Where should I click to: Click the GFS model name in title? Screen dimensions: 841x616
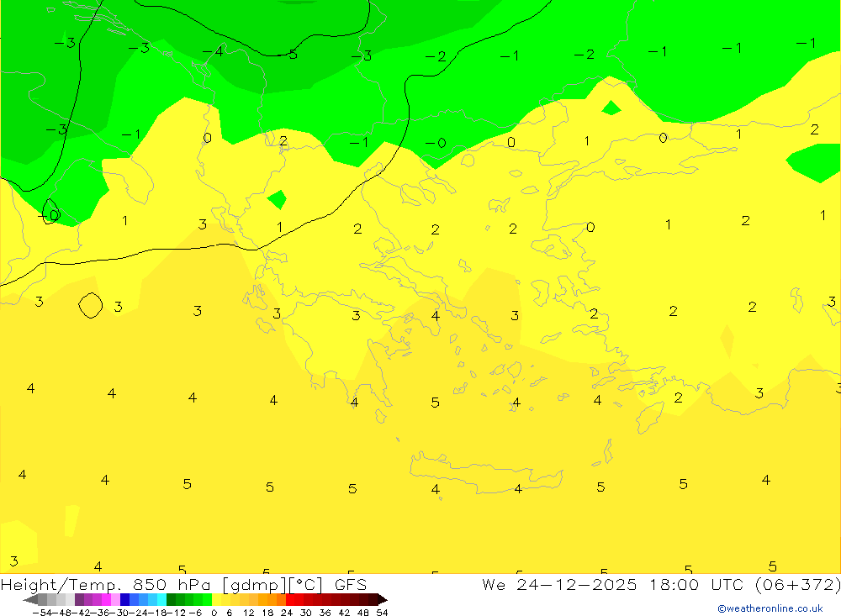point(350,584)
